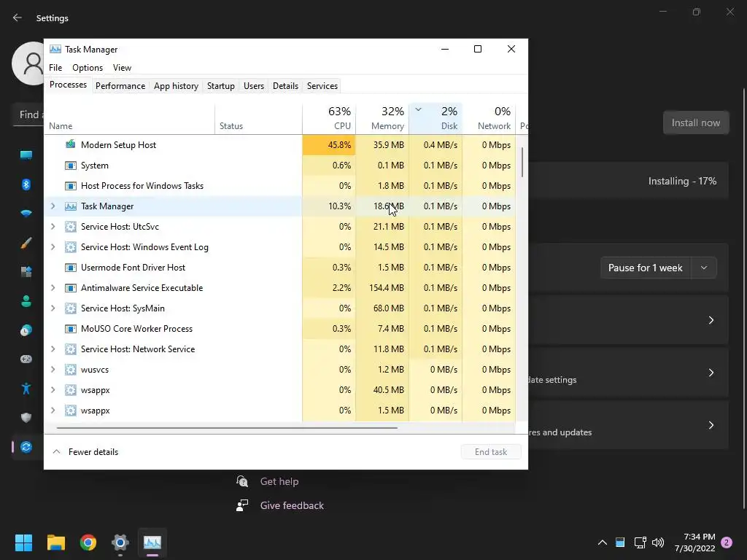Viewport: 747px width, 560px height.
Task: Launch Google Chrome from the taskbar
Action: pos(88,542)
